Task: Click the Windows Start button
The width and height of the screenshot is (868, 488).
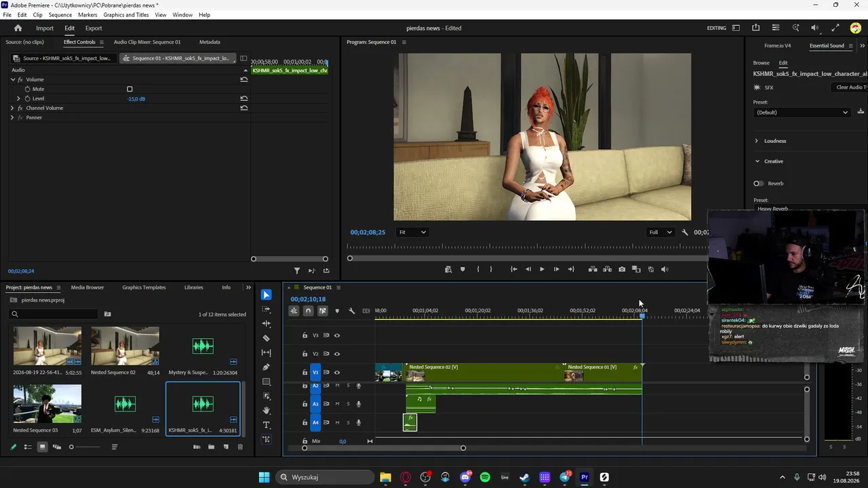Action: (264, 477)
